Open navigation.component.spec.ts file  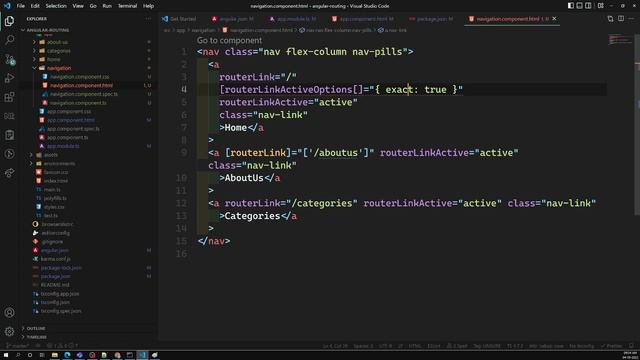(x=84, y=94)
